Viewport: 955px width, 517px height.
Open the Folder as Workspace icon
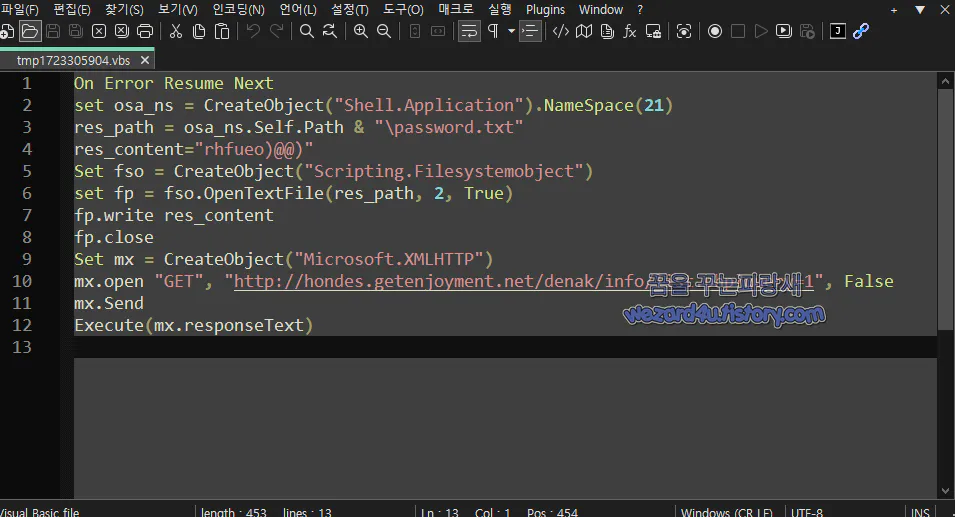click(654, 31)
